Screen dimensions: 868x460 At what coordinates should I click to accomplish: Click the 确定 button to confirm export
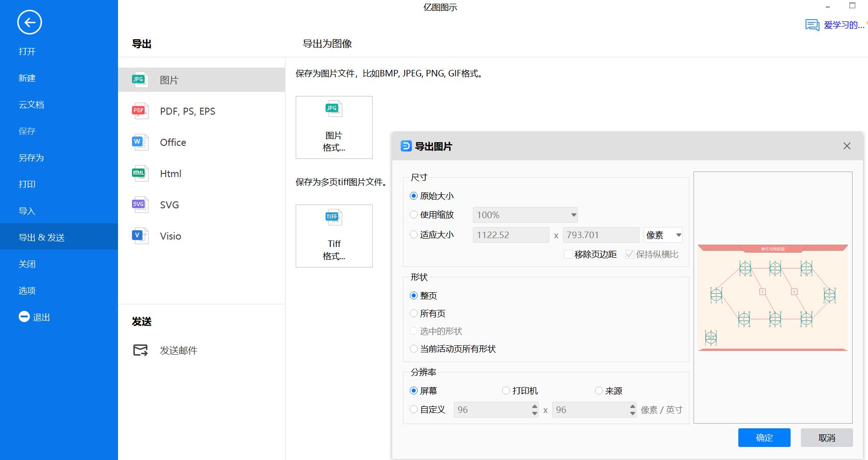point(764,437)
